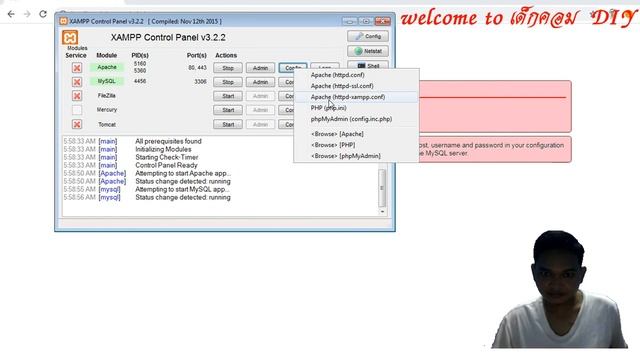Click MySQL PID value '4456'
This screenshot has width=640, height=360.
coord(140,81)
